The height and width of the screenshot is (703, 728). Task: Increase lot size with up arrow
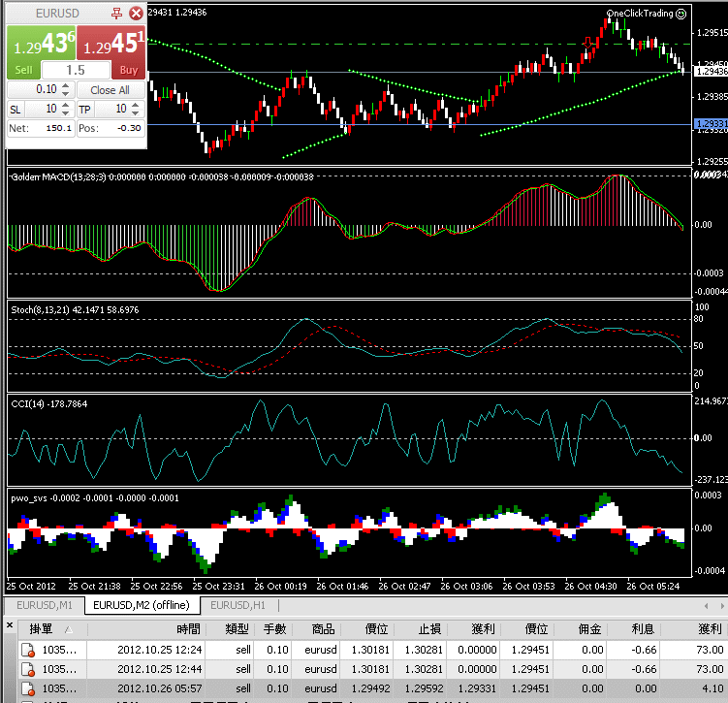[66, 85]
